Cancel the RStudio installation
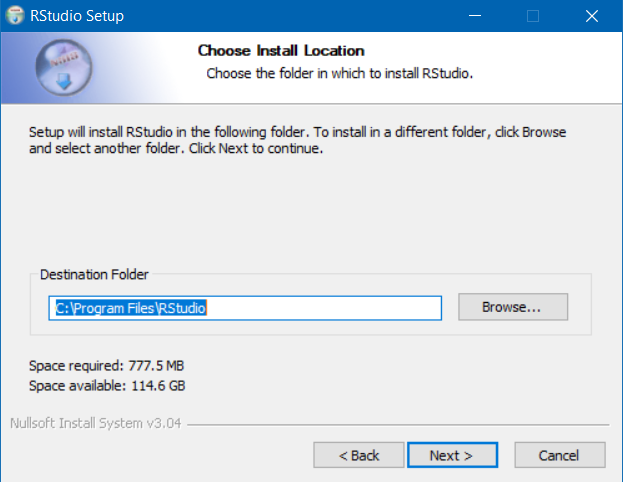This screenshot has height=482, width=623. pyautogui.click(x=560, y=455)
